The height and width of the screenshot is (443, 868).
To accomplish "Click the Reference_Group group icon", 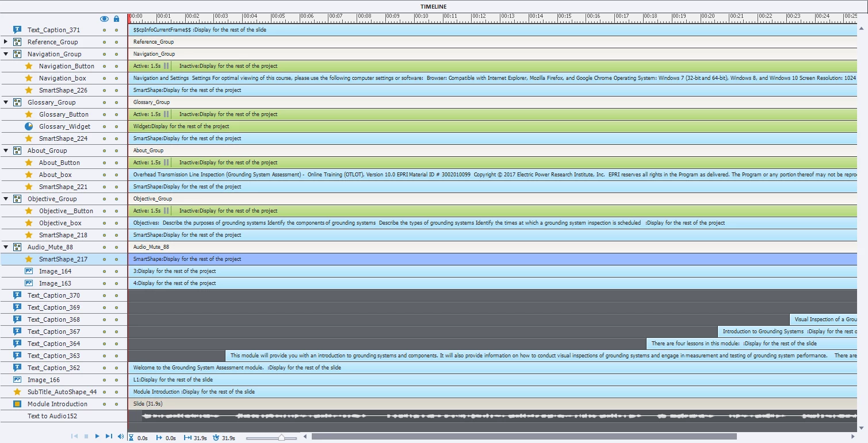I will tap(17, 41).
